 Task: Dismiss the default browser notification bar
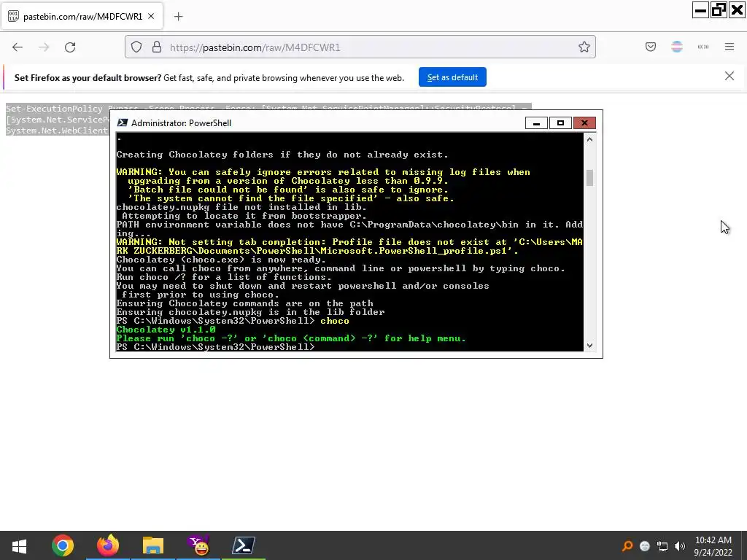(729, 76)
